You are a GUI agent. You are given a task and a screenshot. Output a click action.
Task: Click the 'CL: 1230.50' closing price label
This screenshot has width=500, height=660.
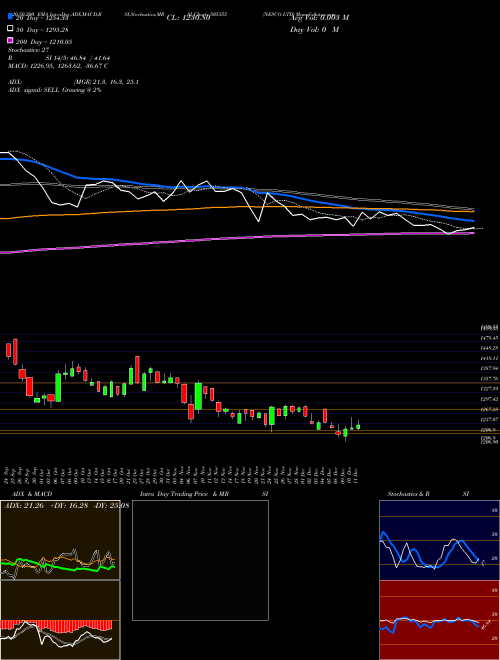pyautogui.click(x=188, y=18)
